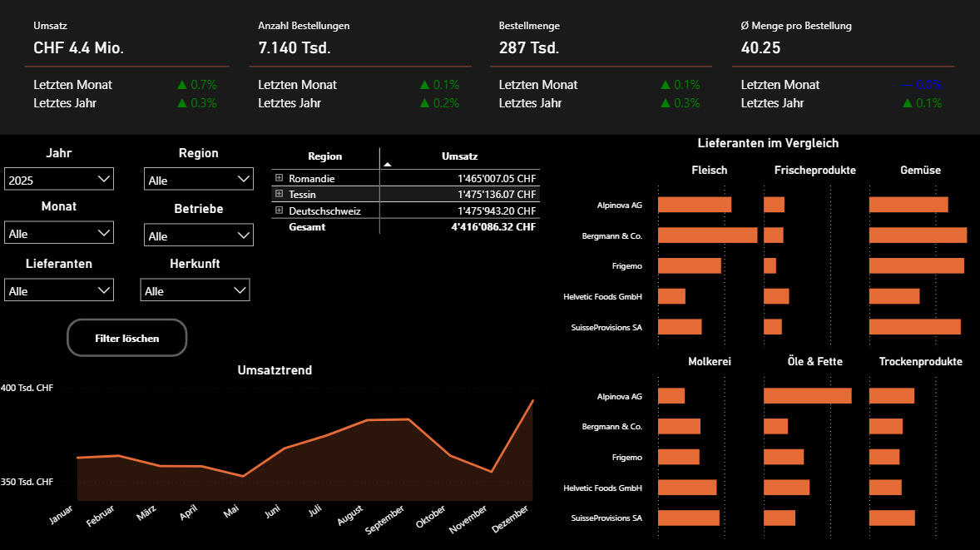Viewport: 980px width, 550px height.
Task: Select Alpinova AG Öle & Fette bar
Action: (807, 396)
